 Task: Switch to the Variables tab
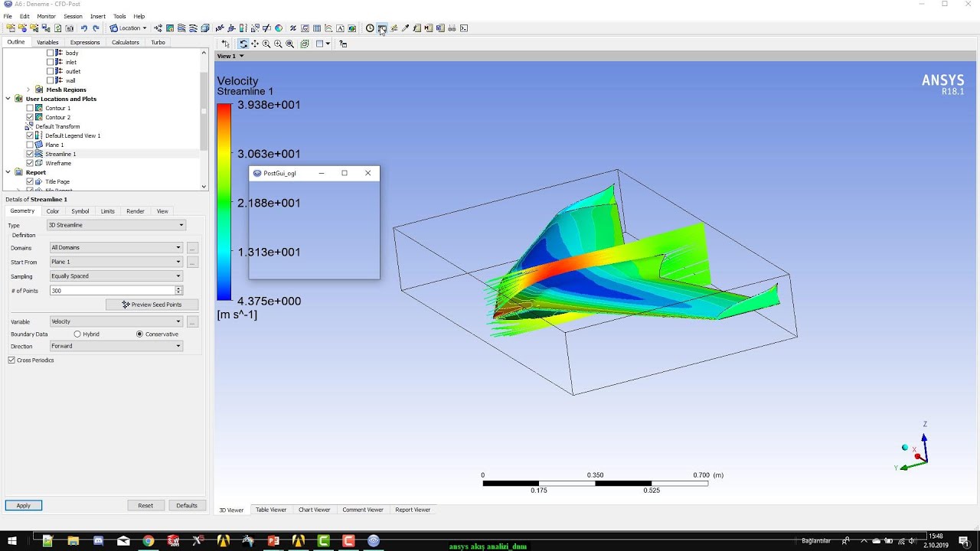pos(47,42)
